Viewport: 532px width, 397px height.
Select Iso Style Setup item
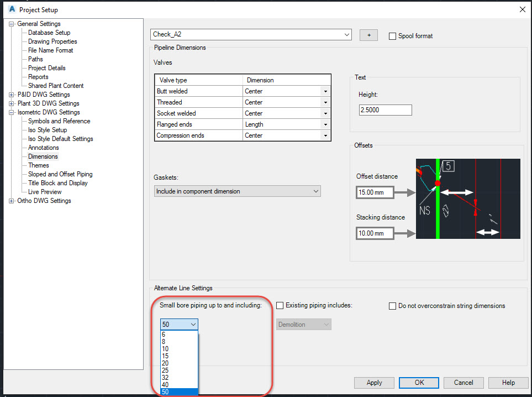click(x=48, y=130)
